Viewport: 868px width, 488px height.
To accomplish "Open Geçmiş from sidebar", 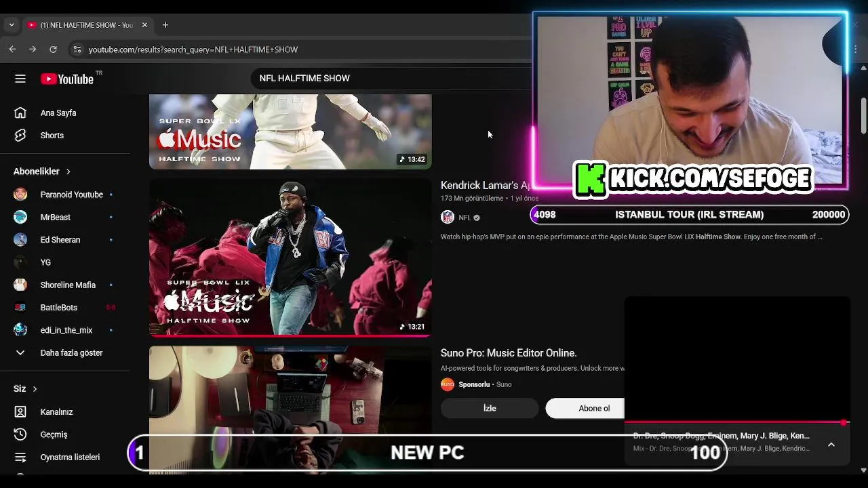I will [x=54, y=434].
